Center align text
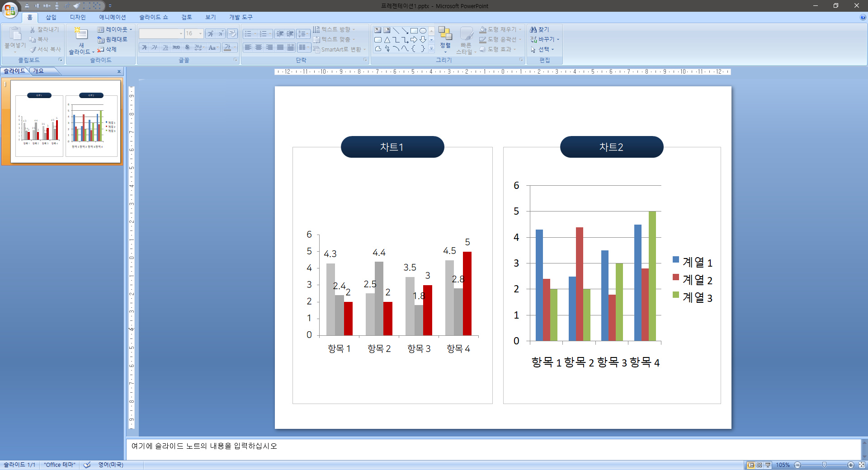Image resolution: width=868 pixels, height=470 pixels. coord(259,47)
